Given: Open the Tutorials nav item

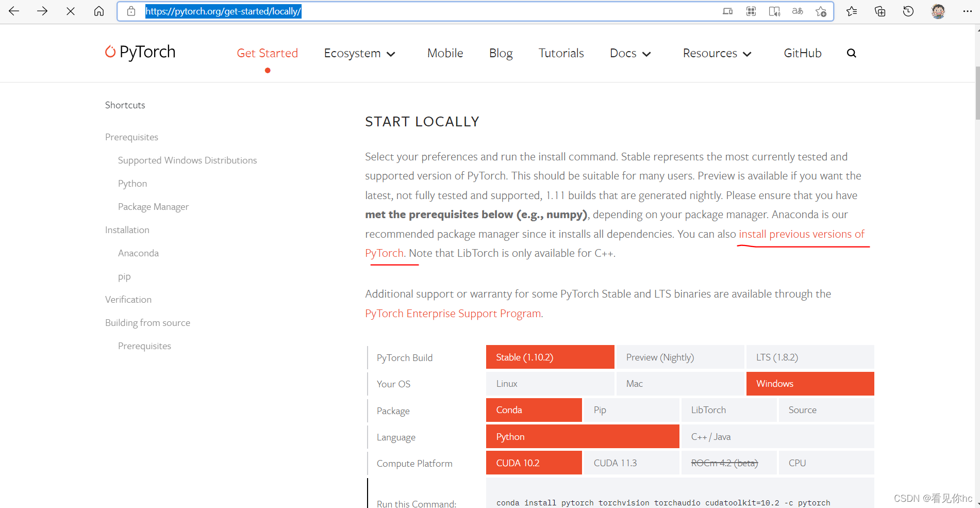Looking at the screenshot, I should coord(561,53).
